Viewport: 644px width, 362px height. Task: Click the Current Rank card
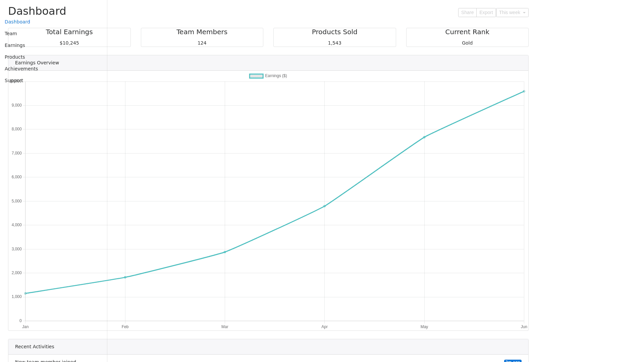(467, 37)
